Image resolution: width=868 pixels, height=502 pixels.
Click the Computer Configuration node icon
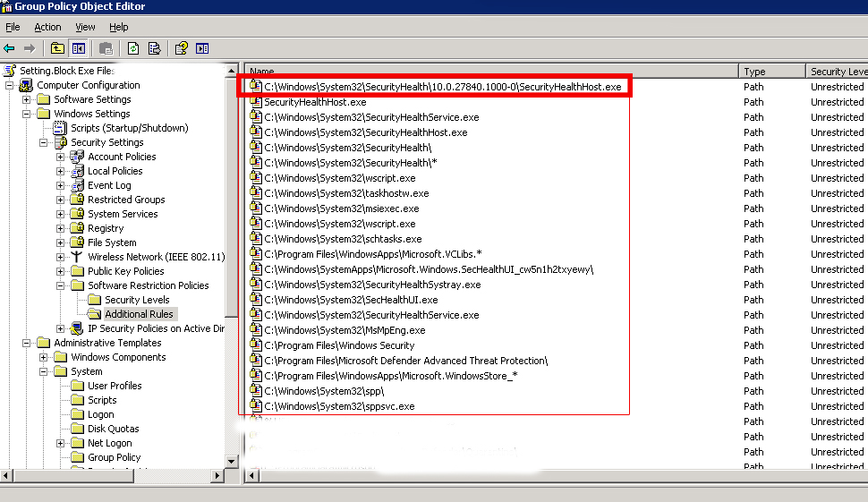click(x=26, y=85)
